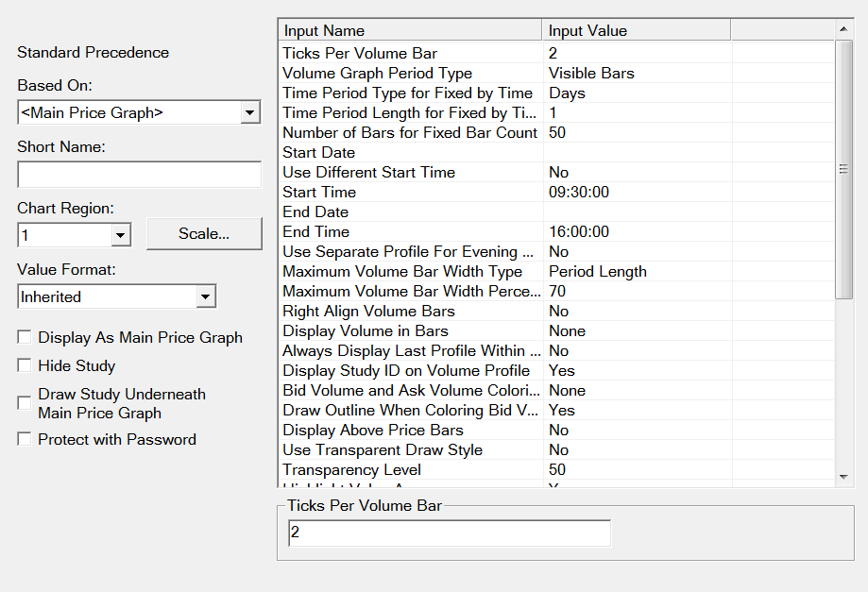Open the Based On dropdown

coord(250,113)
